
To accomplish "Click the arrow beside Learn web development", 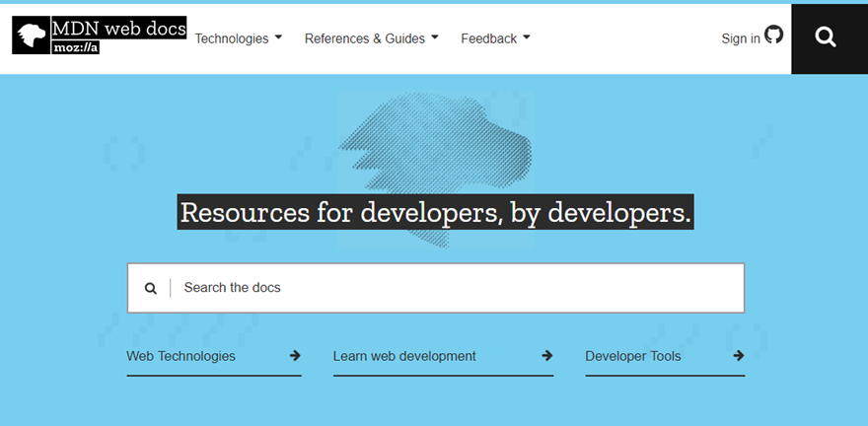I will [x=547, y=356].
